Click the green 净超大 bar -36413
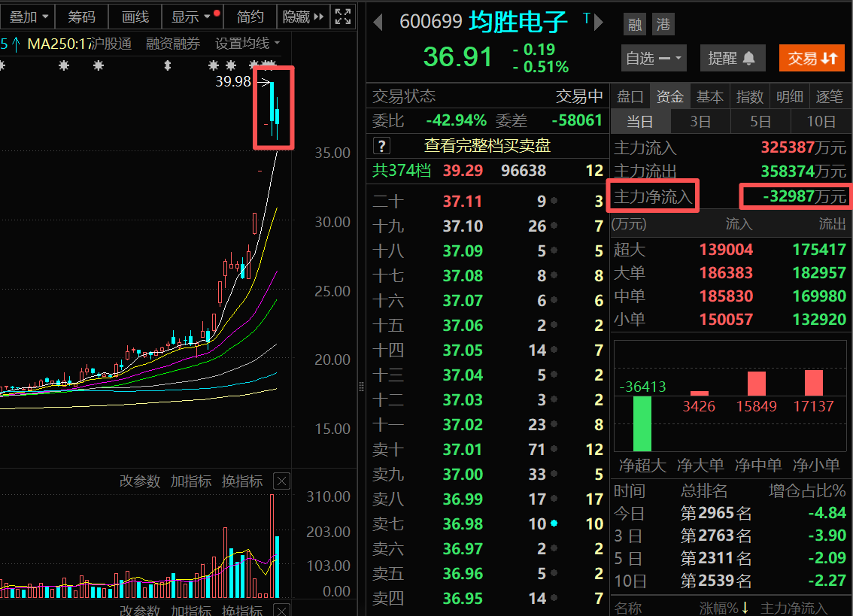 click(642, 423)
